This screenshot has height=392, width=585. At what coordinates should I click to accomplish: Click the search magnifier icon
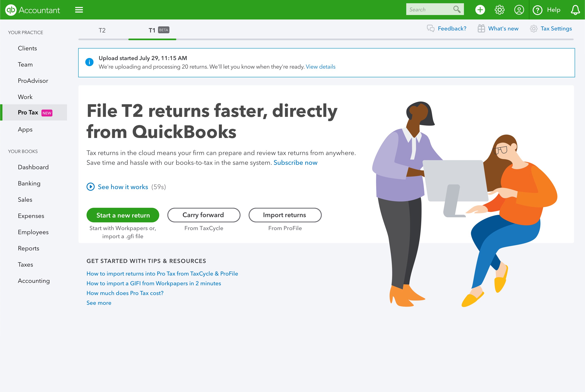pos(457,10)
